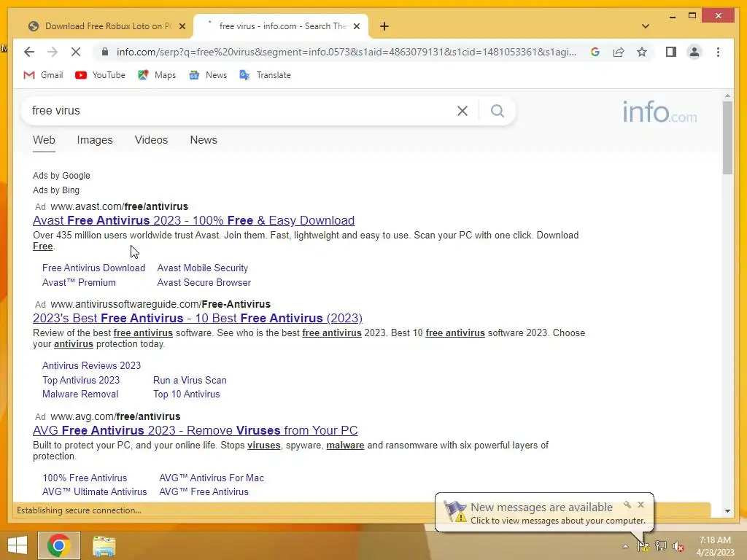Open the side panel icon
The height and width of the screenshot is (560, 747).
click(x=671, y=52)
